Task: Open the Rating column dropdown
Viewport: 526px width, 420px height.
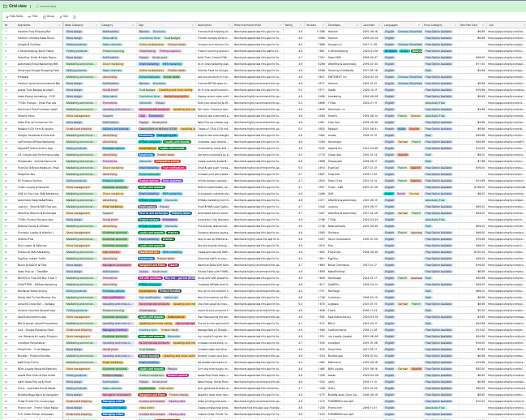Action: tap(301, 25)
